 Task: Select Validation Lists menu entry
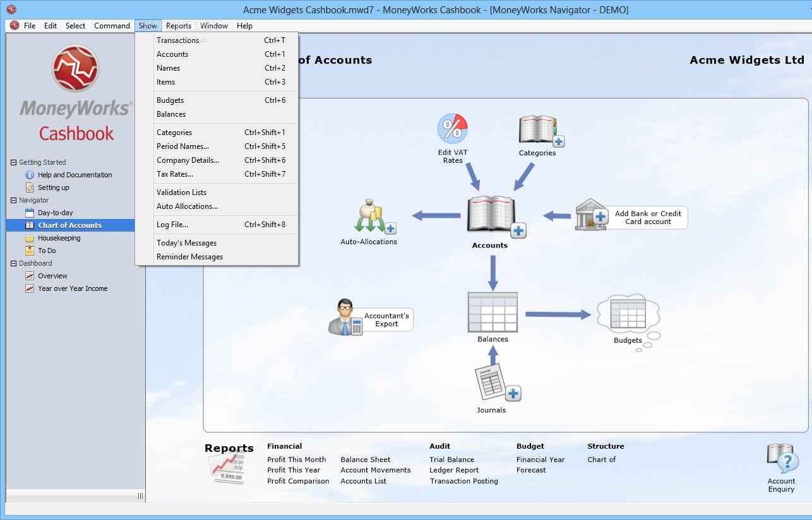tap(217, 192)
